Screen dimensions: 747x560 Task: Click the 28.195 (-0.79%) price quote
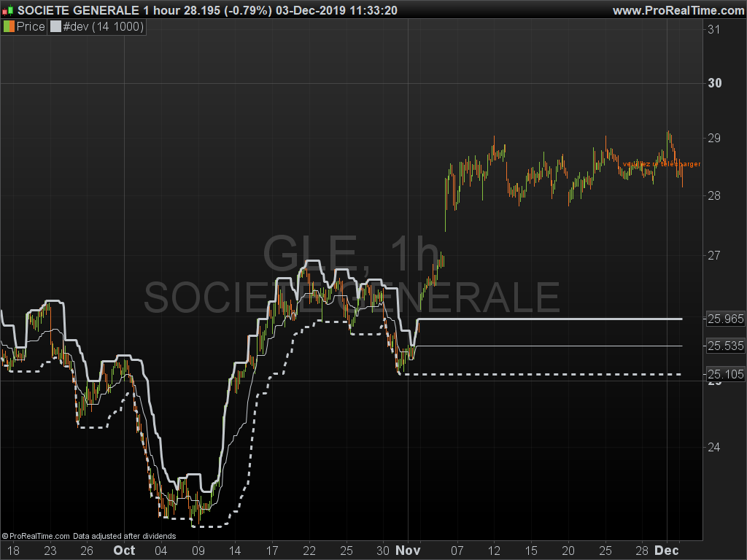point(228,10)
